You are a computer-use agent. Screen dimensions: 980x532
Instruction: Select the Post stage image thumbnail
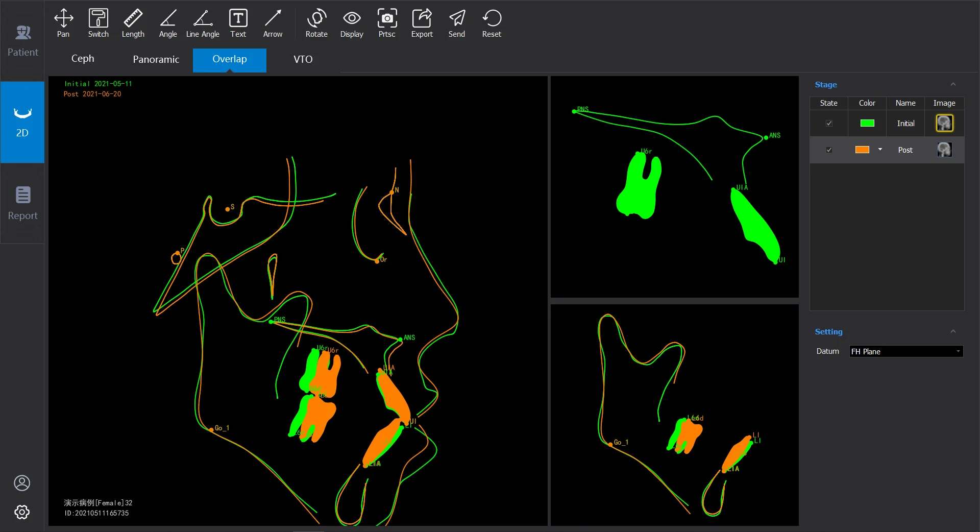coord(944,150)
